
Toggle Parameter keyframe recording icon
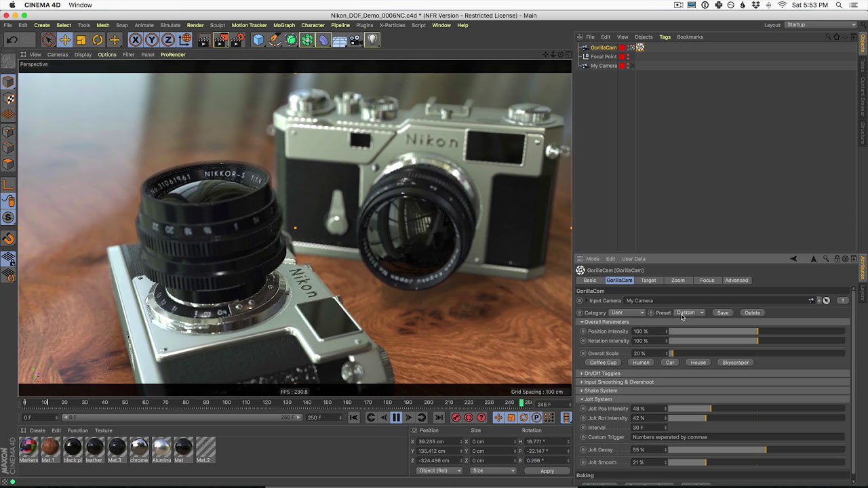click(x=536, y=418)
